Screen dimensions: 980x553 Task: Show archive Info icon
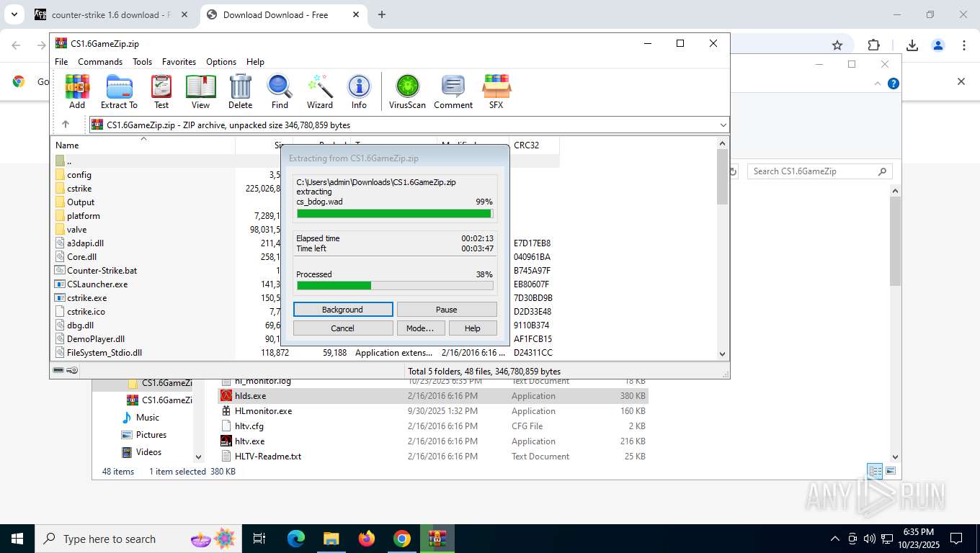[x=359, y=91]
